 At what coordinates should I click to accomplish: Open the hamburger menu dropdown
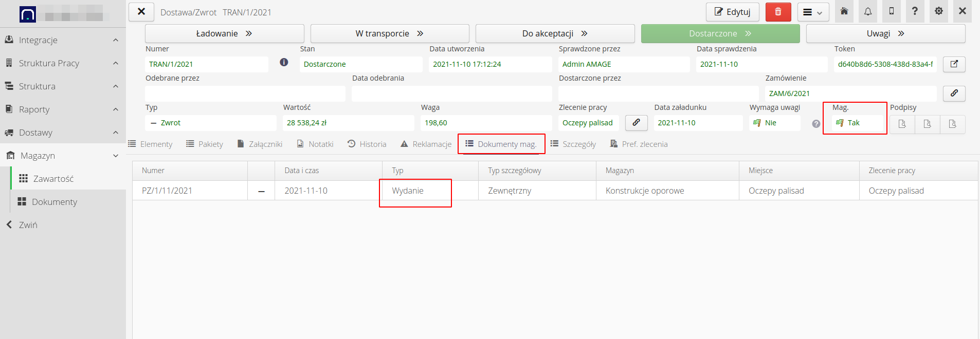tap(813, 12)
